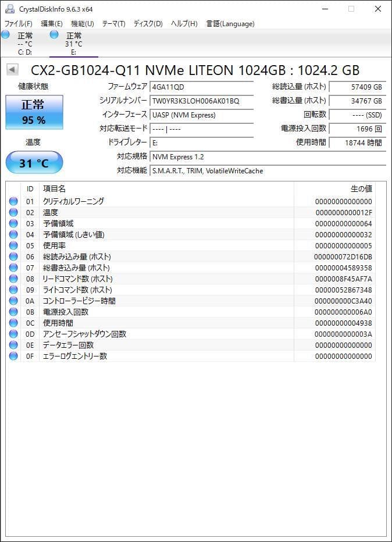The width and height of the screenshot is (392, 542).
Task: Click status orb for ライトコマンド数 row
Action: pos(13,290)
